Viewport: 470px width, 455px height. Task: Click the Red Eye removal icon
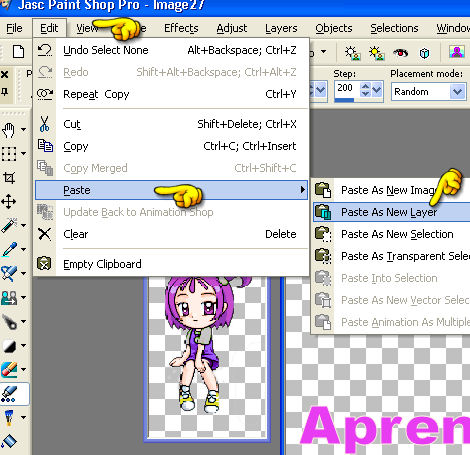(400, 53)
